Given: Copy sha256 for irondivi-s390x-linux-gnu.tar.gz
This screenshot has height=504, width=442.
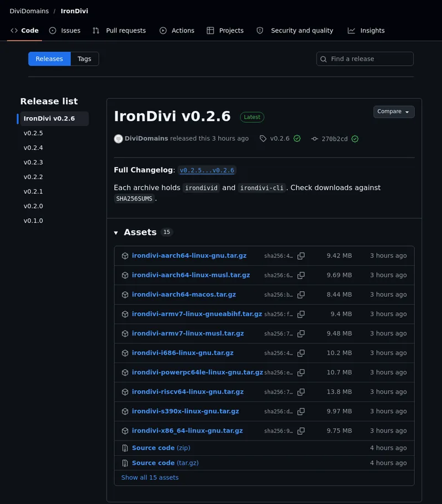Looking at the screenshot, I should pyautogui.click(x=301, y=411).
